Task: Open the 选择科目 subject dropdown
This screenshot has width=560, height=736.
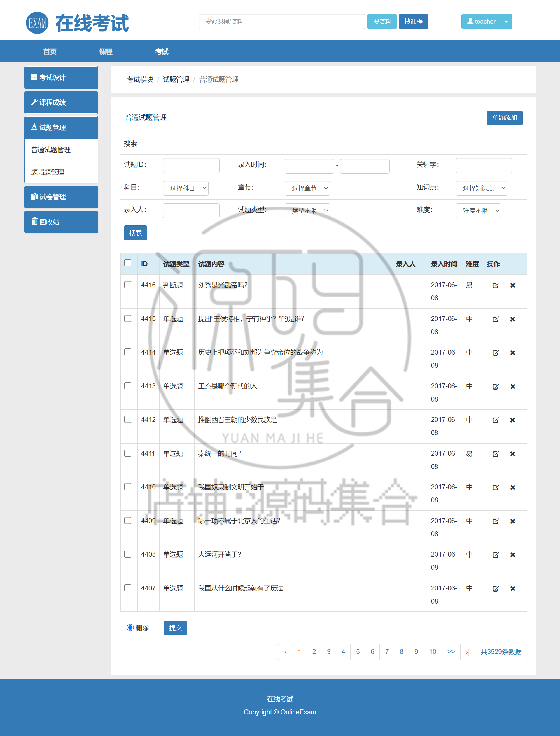Action: click(186, 188)
